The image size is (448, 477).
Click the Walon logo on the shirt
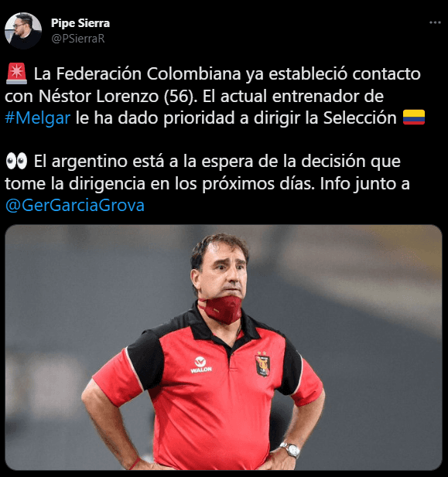(200, 365)
